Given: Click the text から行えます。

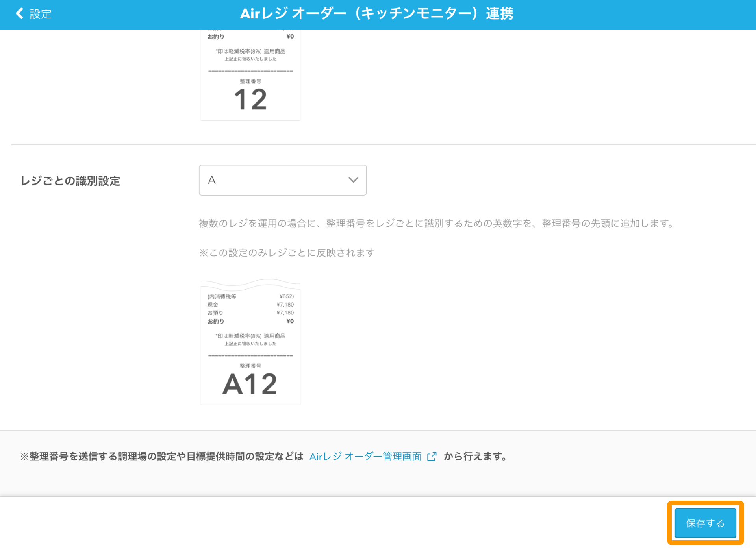Looking at the screenshot, I should (x=476, y=457).
